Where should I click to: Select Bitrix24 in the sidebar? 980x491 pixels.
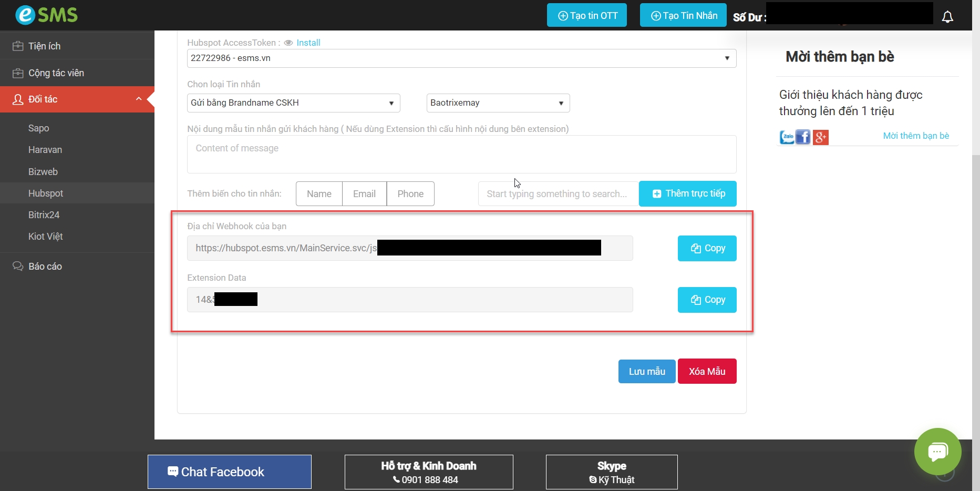click(44, 215)
